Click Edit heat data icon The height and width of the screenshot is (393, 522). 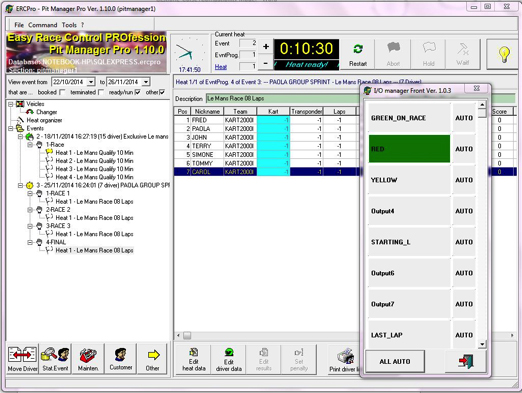(194, 360)
